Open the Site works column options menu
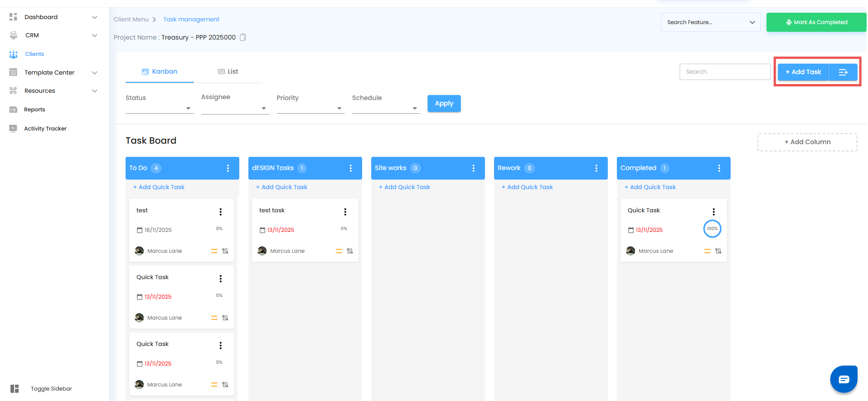The image size is (868, 401). (474, 168)
